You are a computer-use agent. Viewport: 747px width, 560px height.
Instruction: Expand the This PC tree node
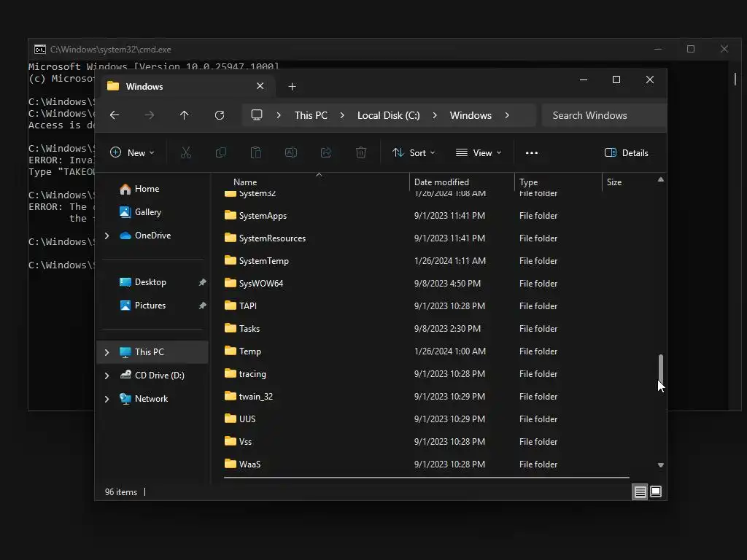point(107,352)
